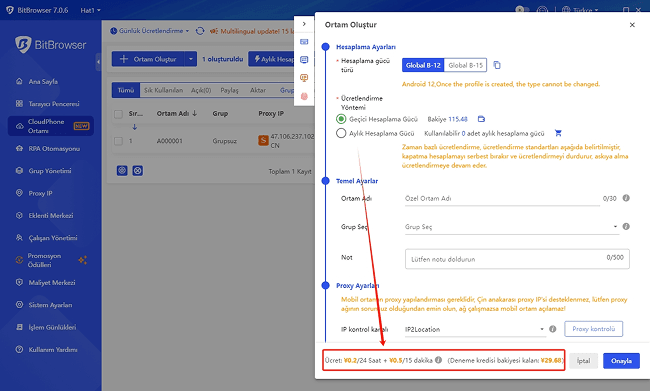Click the BitBrowser logo
Viewport: 650px width, 391px height.
51,44
